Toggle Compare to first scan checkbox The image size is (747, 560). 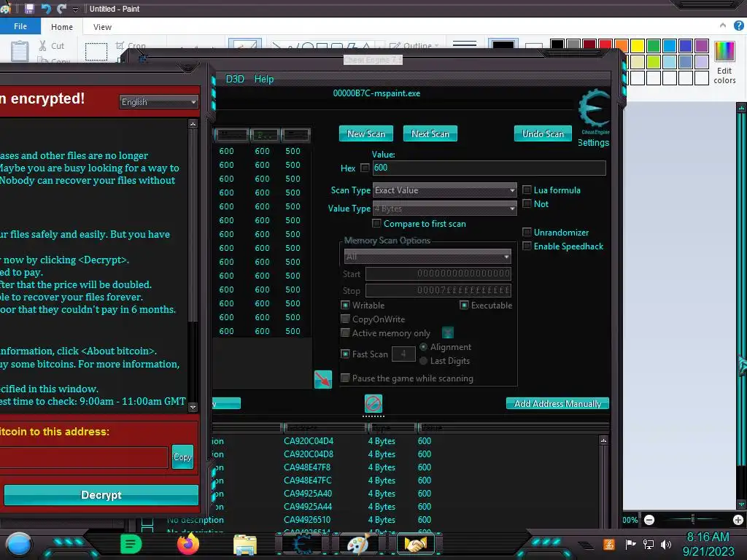[x=376, y=223]
